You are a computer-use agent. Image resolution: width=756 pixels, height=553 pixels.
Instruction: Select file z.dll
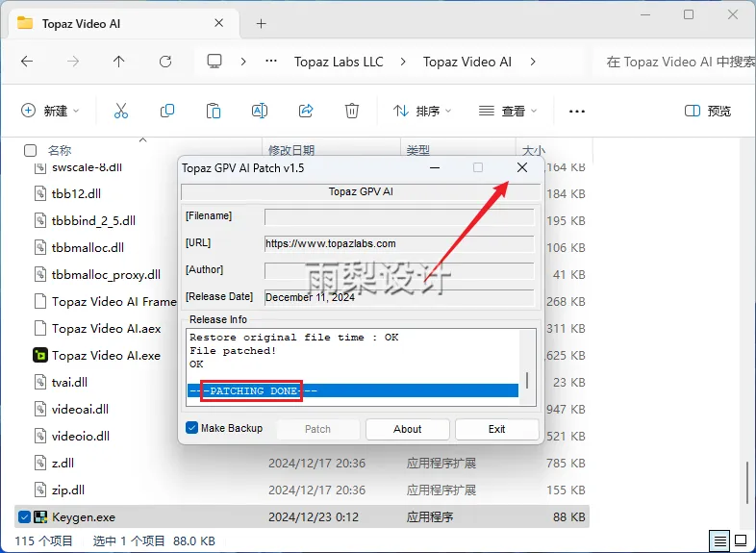[x=63, y=464]
